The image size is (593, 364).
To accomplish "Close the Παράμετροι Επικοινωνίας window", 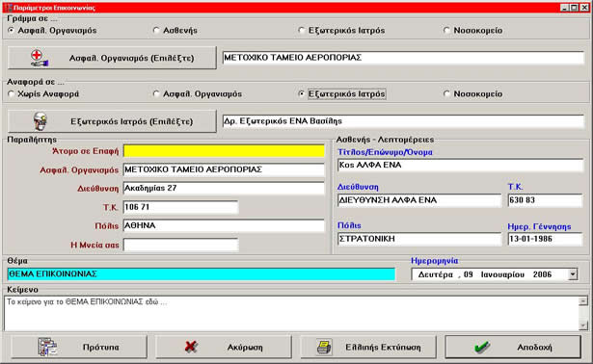I will pyautogui.click(x=585, y=7).
